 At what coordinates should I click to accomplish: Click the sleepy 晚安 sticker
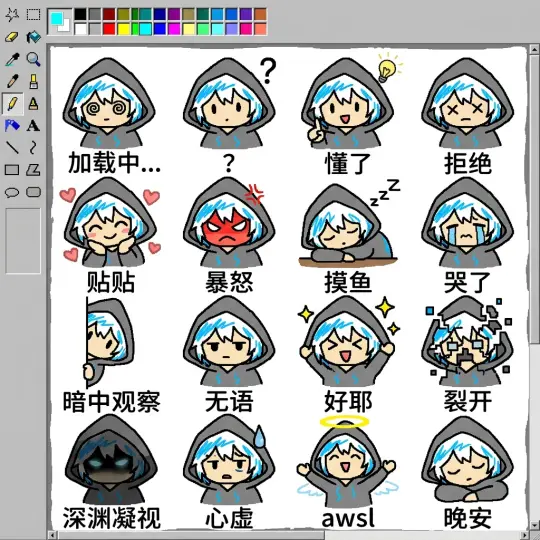467,460
